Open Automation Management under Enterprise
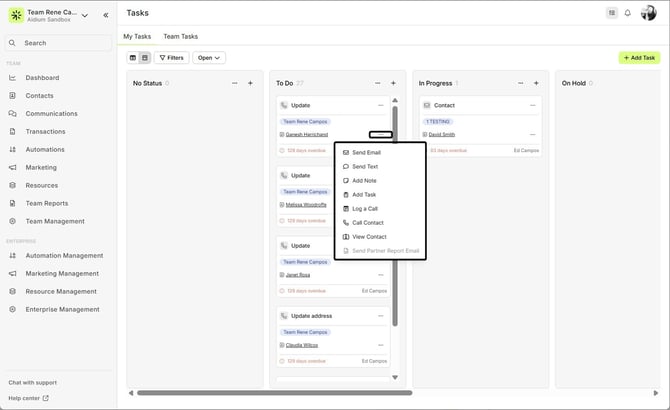The height and width of the screenshot is (410, 670). coord(64,255)
